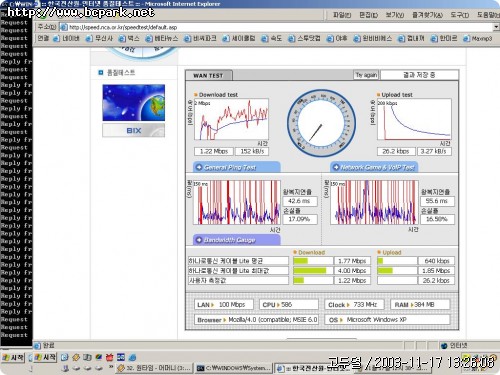Screen dimensions: 500x375
Task: Click the 55.6 ms round-trip delay value
Action: [x=437, y=201]
